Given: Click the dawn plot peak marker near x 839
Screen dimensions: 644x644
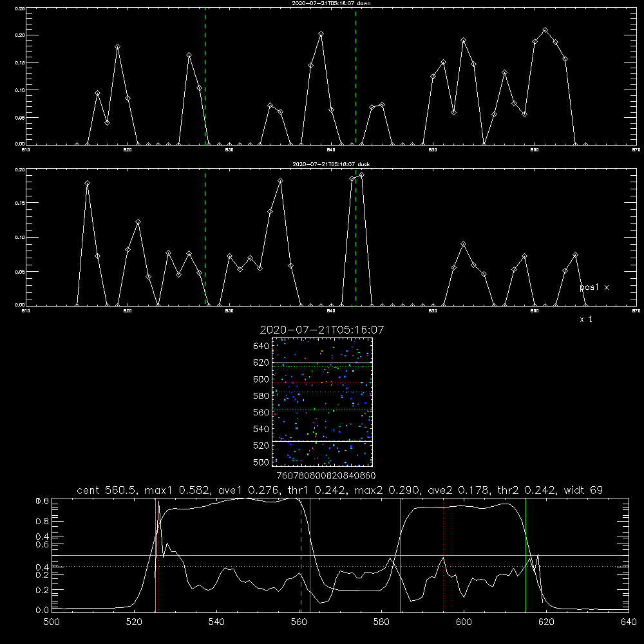Looking at the screenshot, I should pos(321,34).
